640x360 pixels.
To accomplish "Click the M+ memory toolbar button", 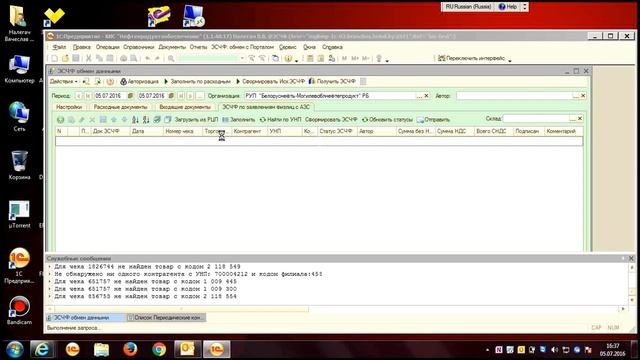I will (x=355, y=58).
